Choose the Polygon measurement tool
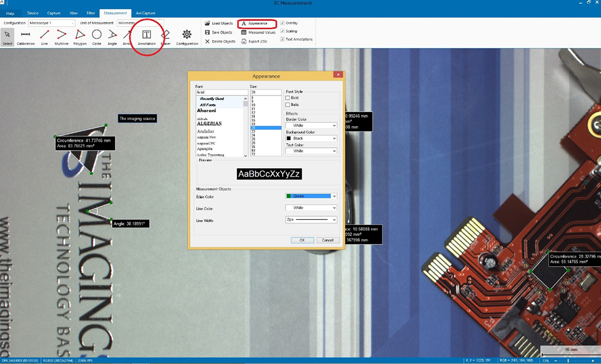This screenshot has height=364, width=601. coord(80,37)
